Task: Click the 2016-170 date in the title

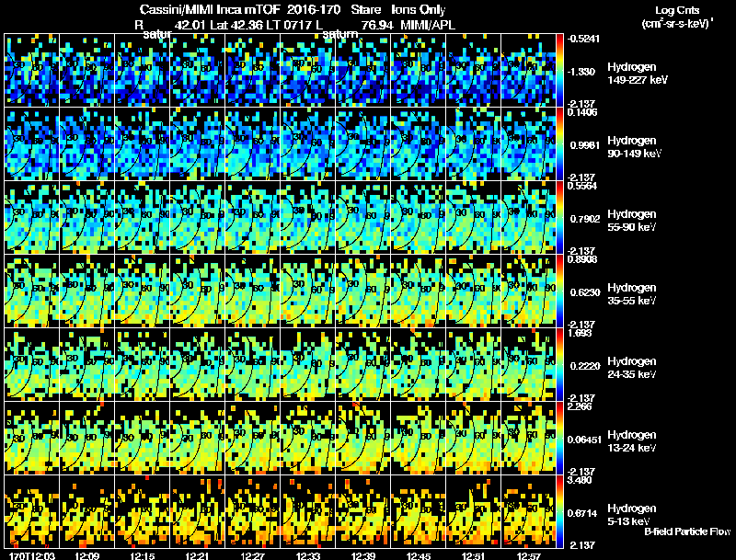Action: tap(314, 9)
